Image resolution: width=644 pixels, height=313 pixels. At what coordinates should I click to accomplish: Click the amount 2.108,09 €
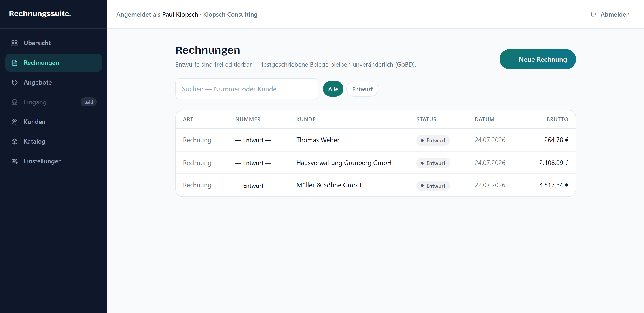pos(554,163)
